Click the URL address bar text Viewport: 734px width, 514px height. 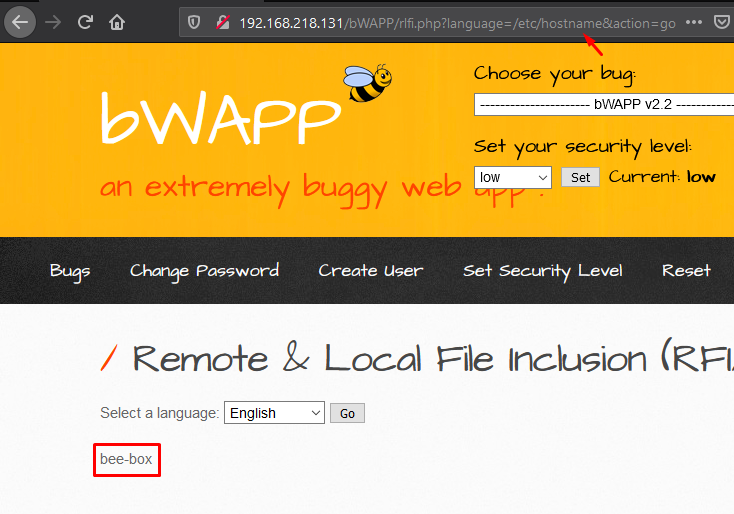click(457, 23)
